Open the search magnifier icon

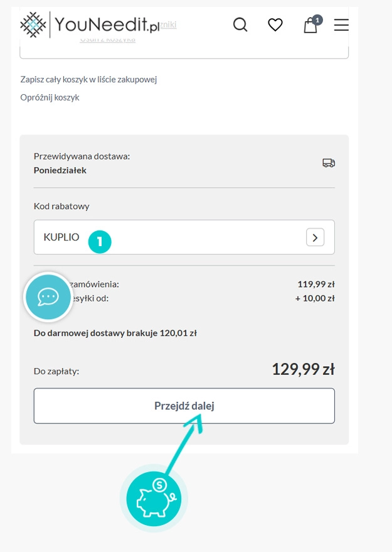(240, 25)
